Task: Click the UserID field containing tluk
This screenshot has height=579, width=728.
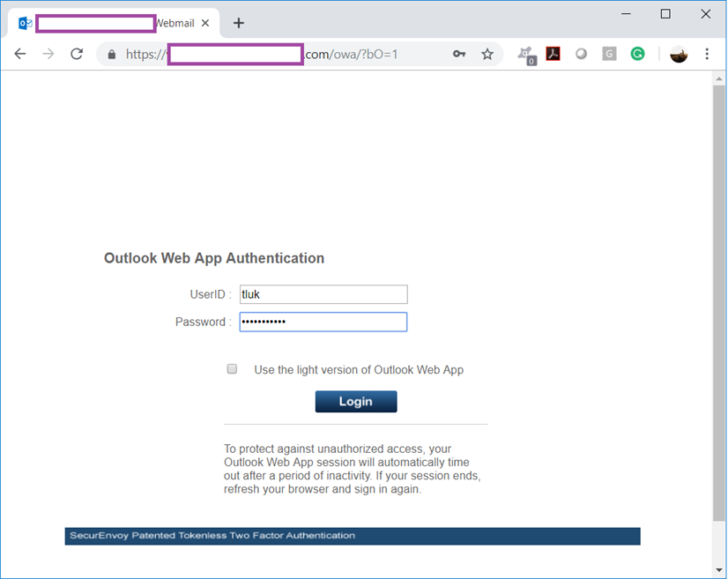Action: point(323,294)
